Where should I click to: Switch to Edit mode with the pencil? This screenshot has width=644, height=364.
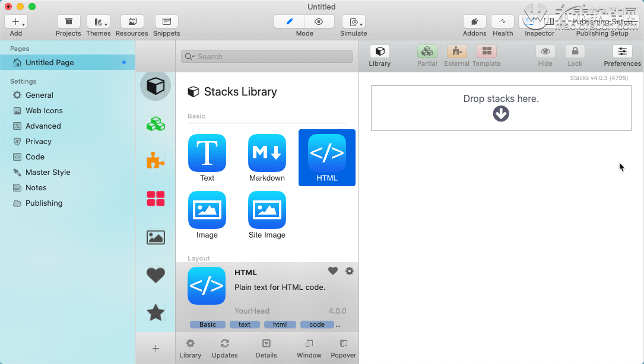coord(290,22)
